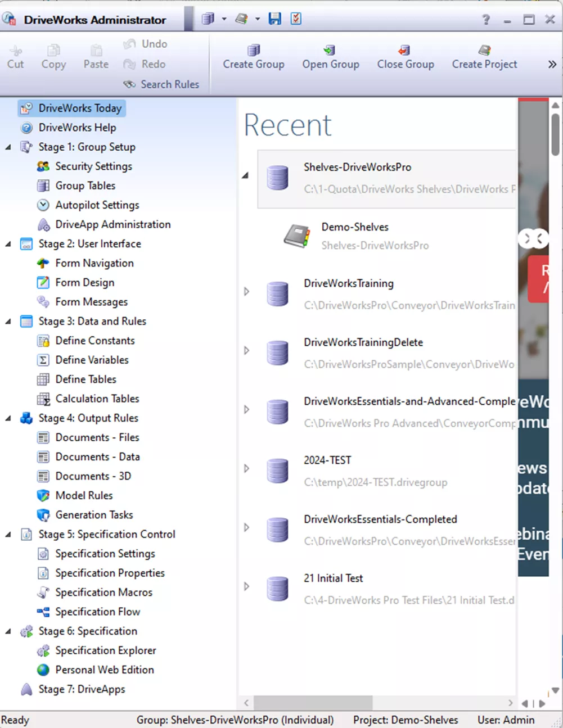
Task: Click Specification Flow icon
Action: coord(43,612)
